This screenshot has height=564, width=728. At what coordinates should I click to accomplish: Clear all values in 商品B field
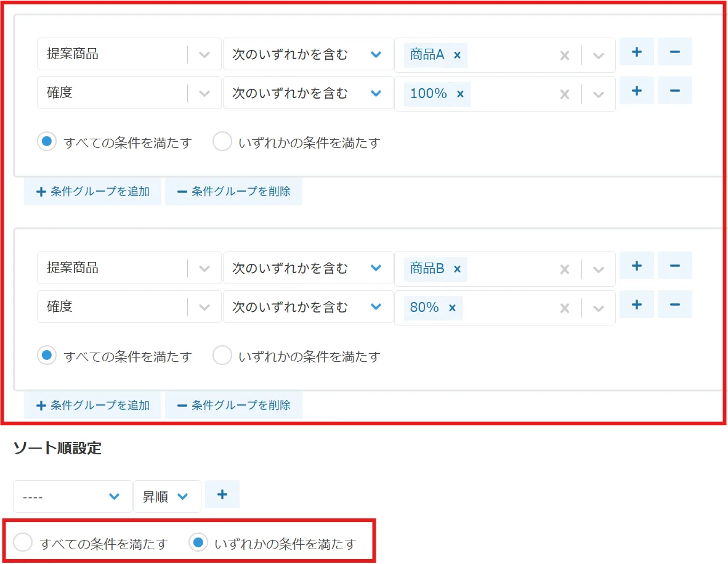565,269
